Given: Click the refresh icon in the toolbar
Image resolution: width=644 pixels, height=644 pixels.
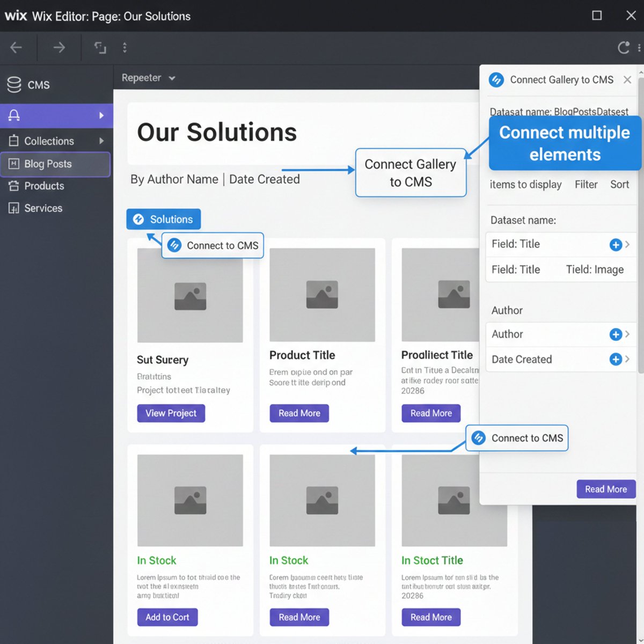Looking at the screenshot, I should [624, 48].
